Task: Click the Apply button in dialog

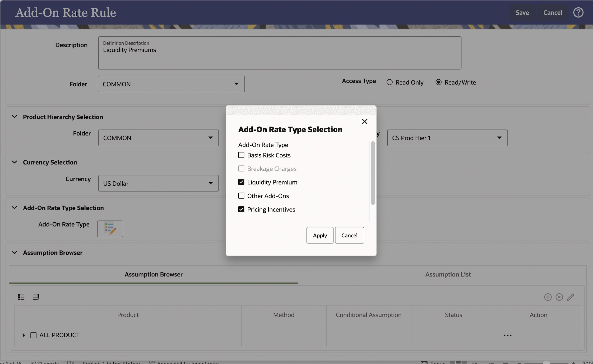Action: pyautogui.click(x=320, y=235)
